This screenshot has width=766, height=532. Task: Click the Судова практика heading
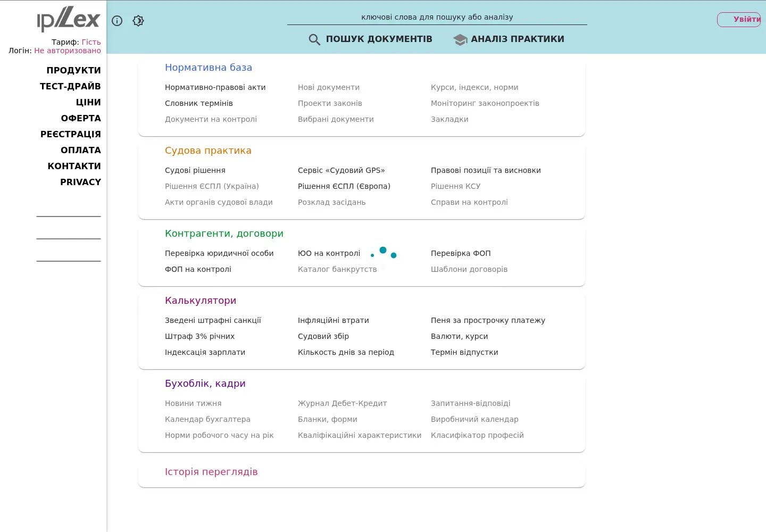click(208, 151)
